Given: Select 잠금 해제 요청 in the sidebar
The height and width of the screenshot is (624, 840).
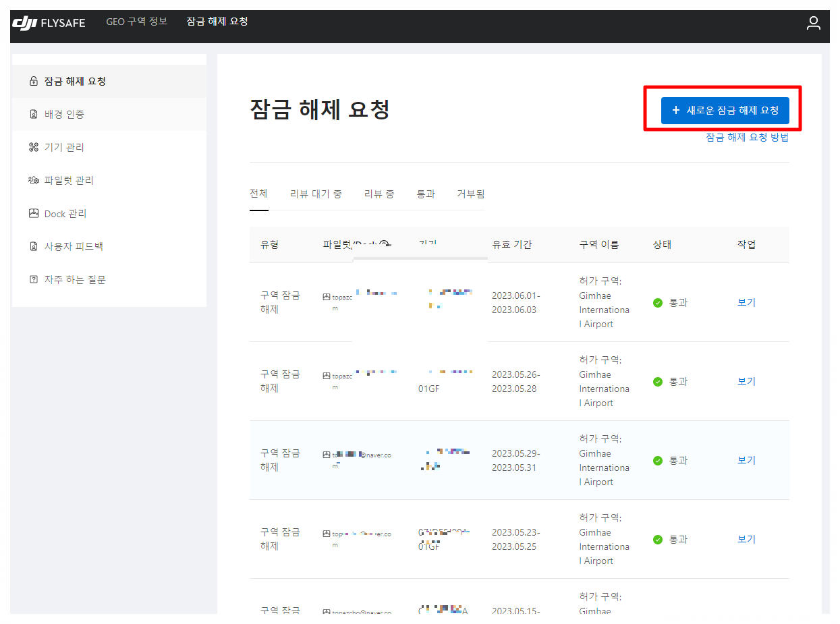Looking at the screenshot, I should point(109,82).
